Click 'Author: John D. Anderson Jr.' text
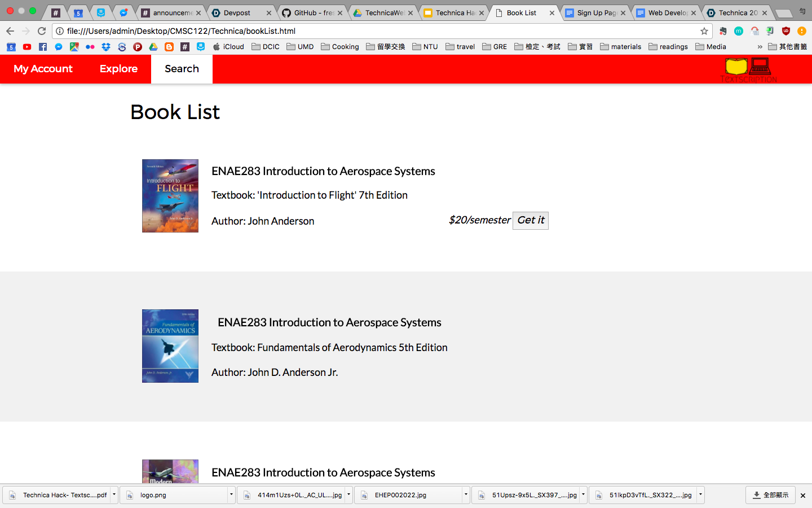812x508 pixels. [x=275, y=373]
